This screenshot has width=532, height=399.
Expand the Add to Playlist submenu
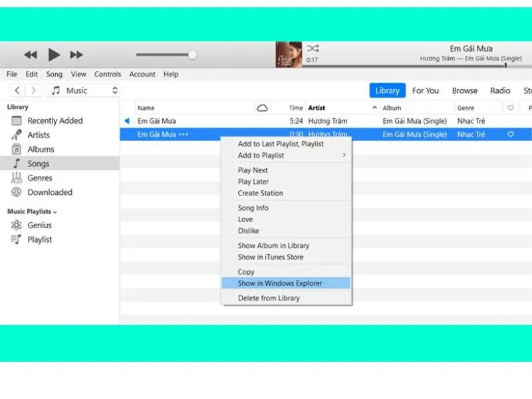287,156
